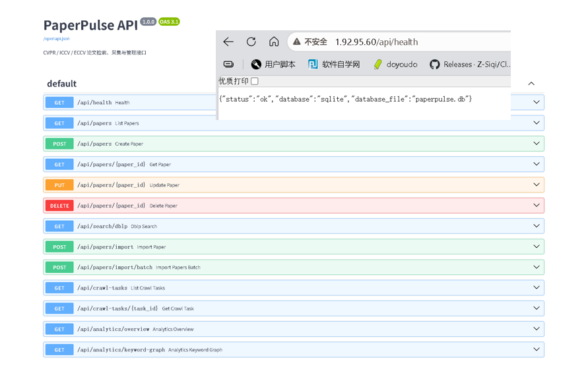Open the doyoudo bookmark

[x=395, y=65]
